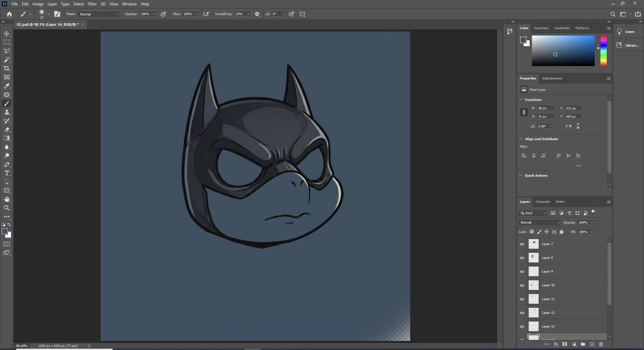Toggle lock all padlock icon
This screenshot has width=644, height=350.
(x=561, y=232)
